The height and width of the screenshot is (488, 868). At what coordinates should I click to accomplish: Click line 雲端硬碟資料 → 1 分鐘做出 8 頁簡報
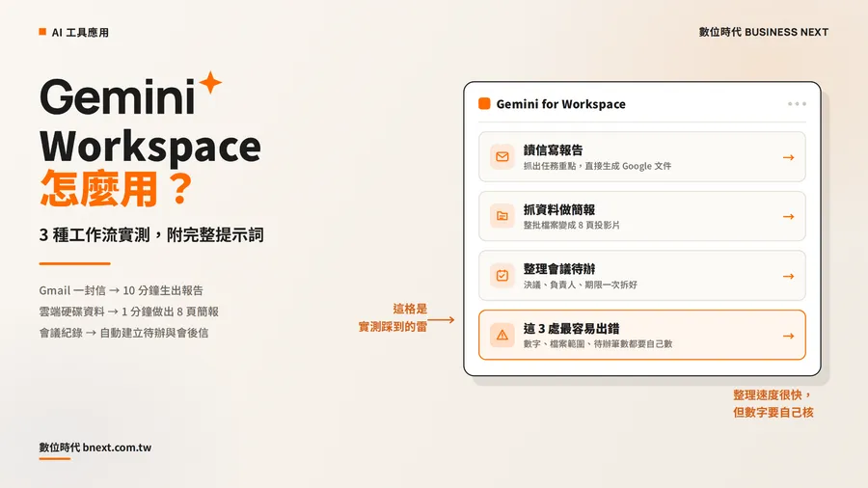tap(129, 312)
